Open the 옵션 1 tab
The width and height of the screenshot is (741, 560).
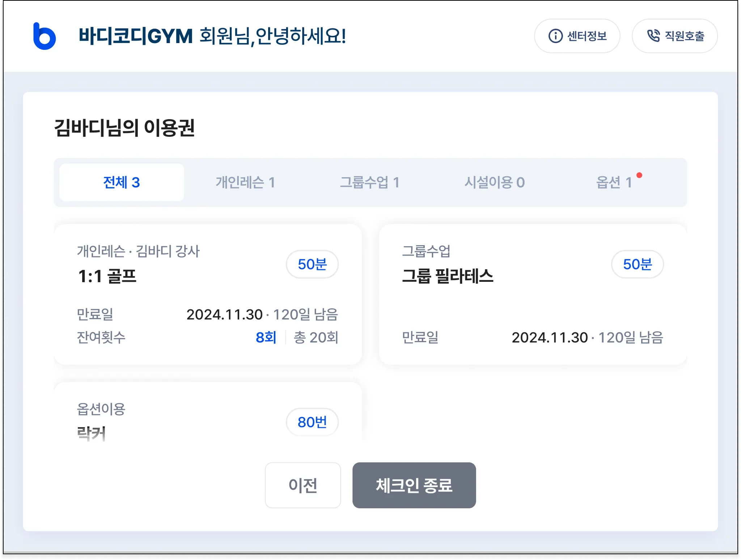pyautogui.click(x=614, y=182)
